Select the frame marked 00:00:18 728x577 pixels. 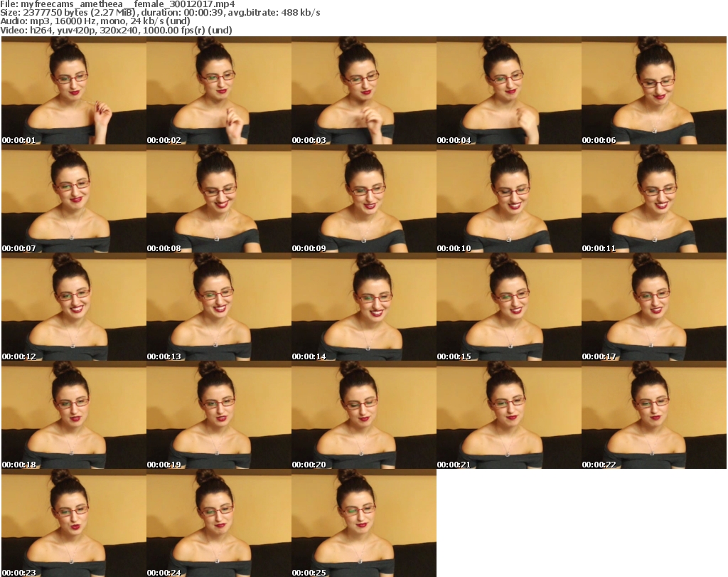pyautogui.click(x=74, y=415)
